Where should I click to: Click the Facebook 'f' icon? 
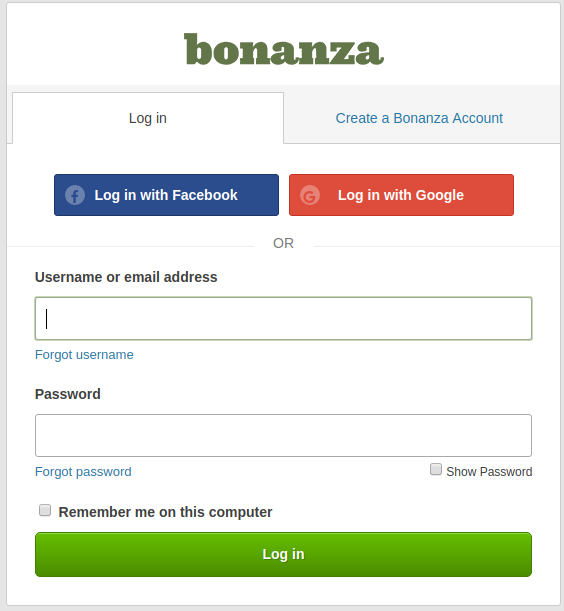coord(75,195)
